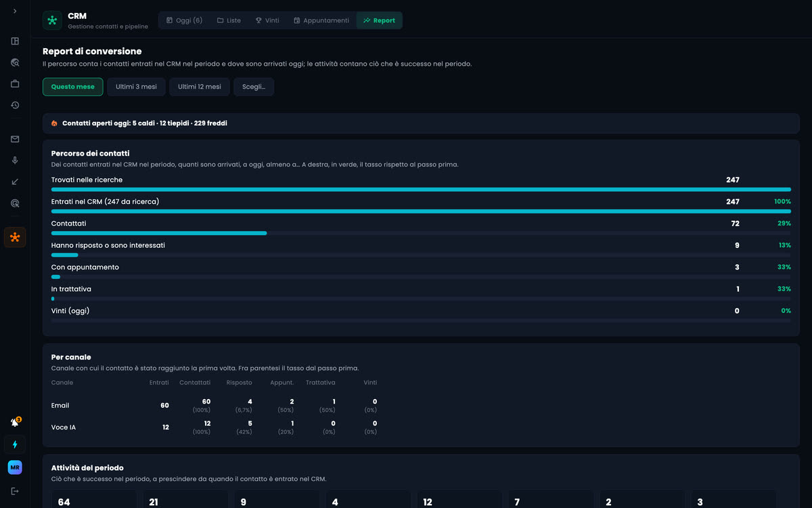
Task: Select the Ultimi 3 mesi period filter
Action: coord(136,87)
